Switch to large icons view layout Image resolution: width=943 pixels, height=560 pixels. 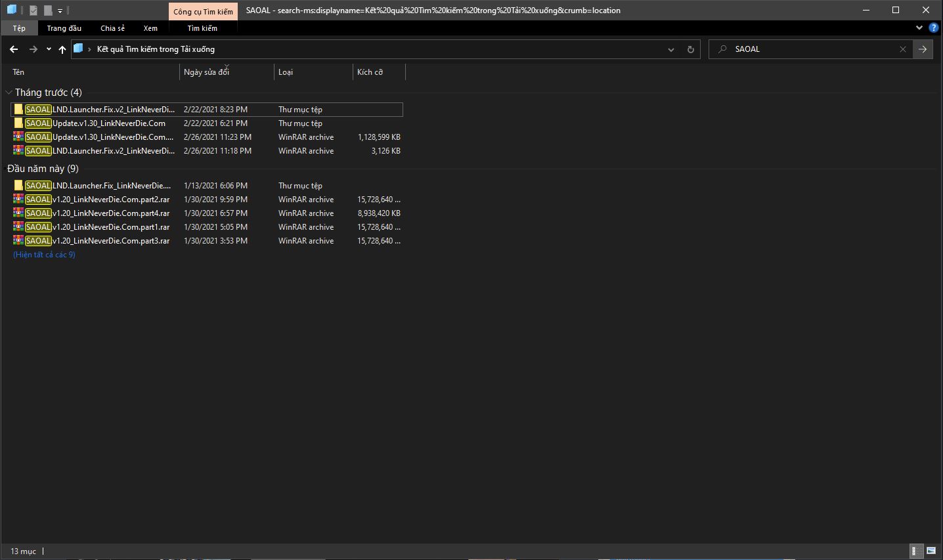[x=931, y=551]
